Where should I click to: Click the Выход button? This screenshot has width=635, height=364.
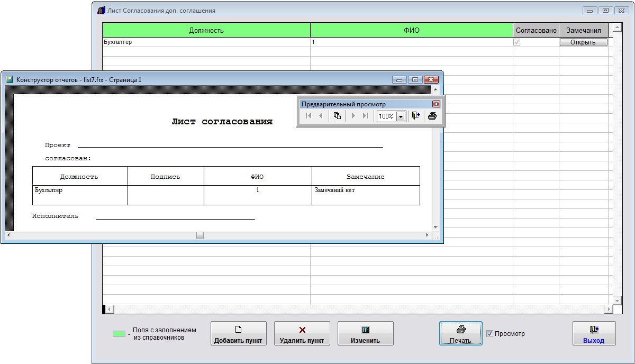(x=594, y=334)
